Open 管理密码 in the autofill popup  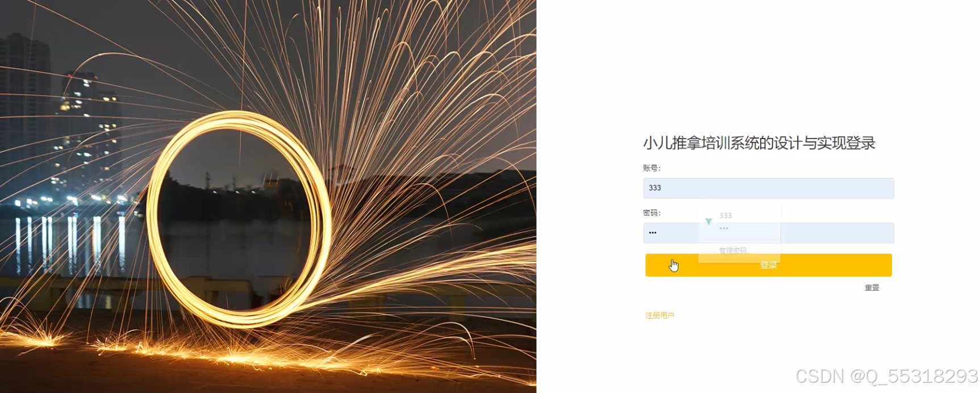pos(733,250)
